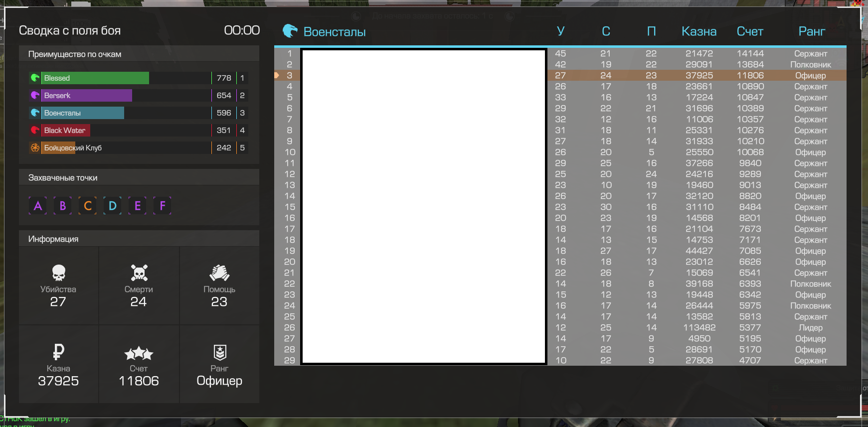Click the rank badge icon above Ранг
The image size is (868, 427).
click(x=219, y=352)
